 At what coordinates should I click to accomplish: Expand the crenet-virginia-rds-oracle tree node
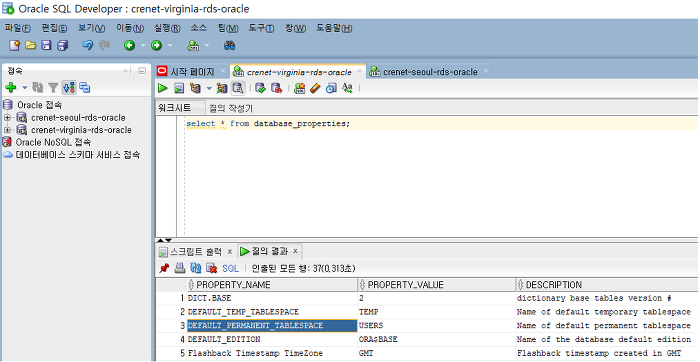pyautogui.click(x=7, y=130)
